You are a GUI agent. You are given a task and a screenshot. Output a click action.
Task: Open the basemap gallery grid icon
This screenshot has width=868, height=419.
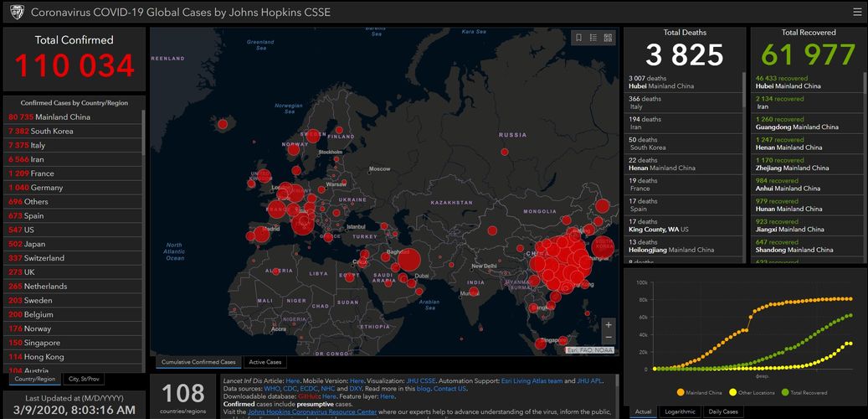(x=608, y=38)
